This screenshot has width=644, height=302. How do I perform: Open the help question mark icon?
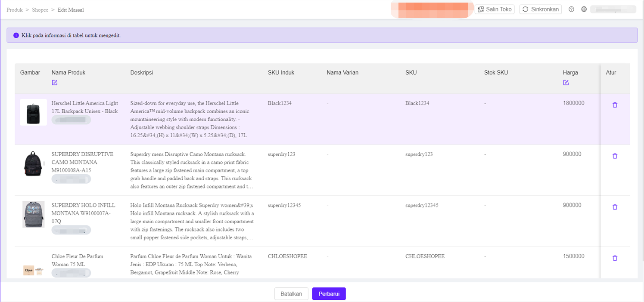coord(571,9)
